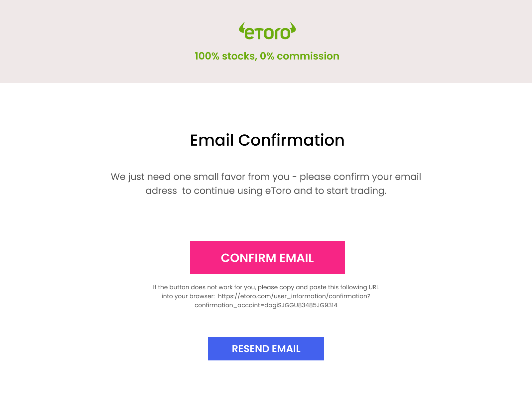
Task: Click the '100% stocks, 0% commission' tagline
Action: point(266,56)
